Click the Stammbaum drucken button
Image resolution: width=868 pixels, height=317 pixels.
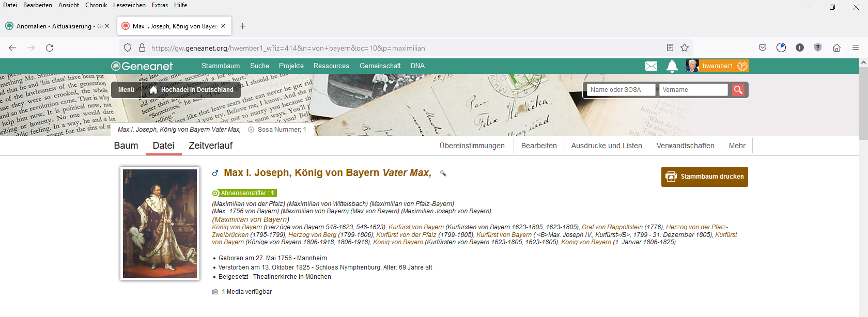[x=705, y=177]
